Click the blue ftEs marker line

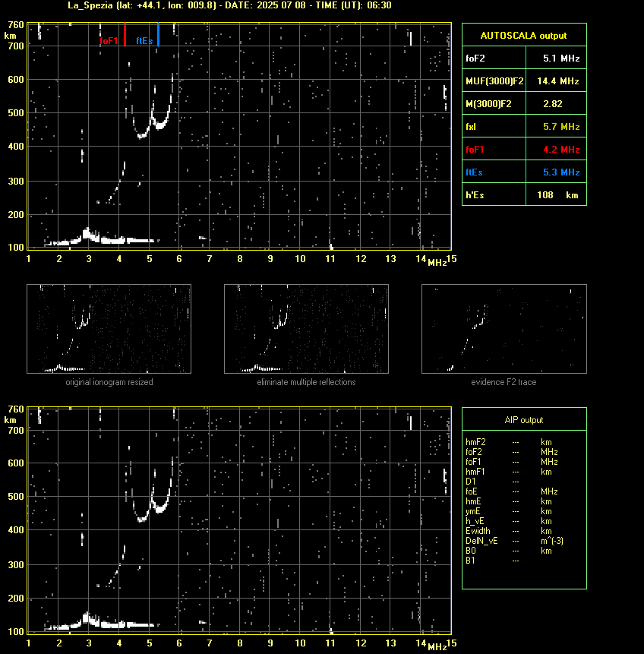pos(159,34)
